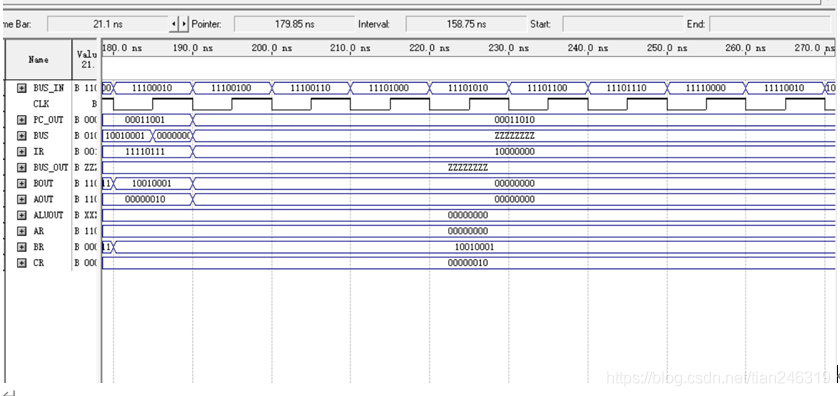Click the Name column header
Viewport: 840px width, 396px height.
(x=38, y=59)
